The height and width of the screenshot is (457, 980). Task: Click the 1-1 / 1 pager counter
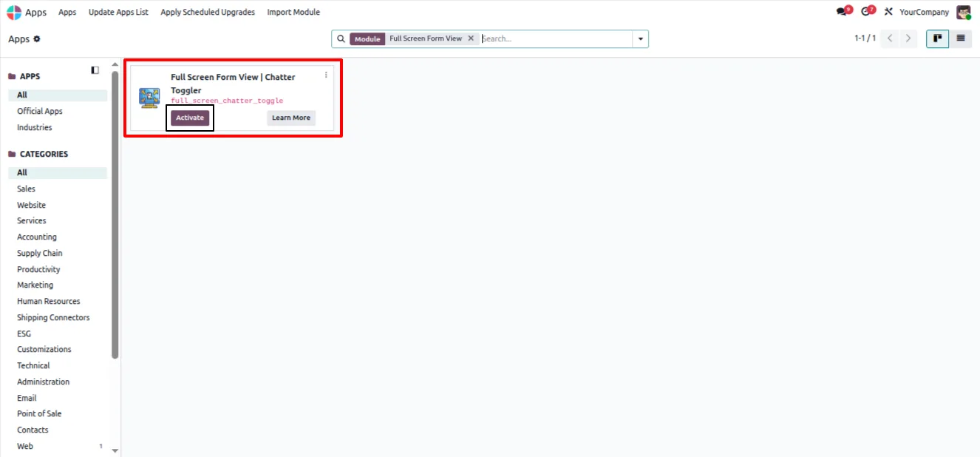(x=865, y=38)
